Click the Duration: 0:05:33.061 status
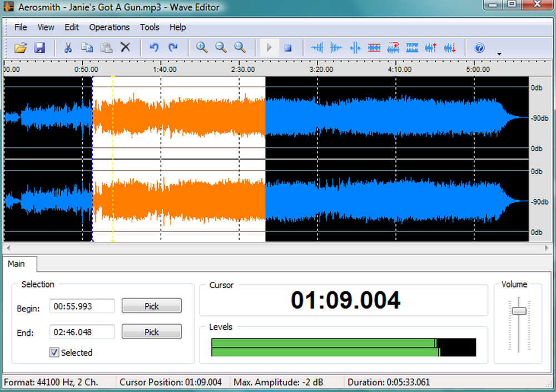 click(x=389, y=382)
